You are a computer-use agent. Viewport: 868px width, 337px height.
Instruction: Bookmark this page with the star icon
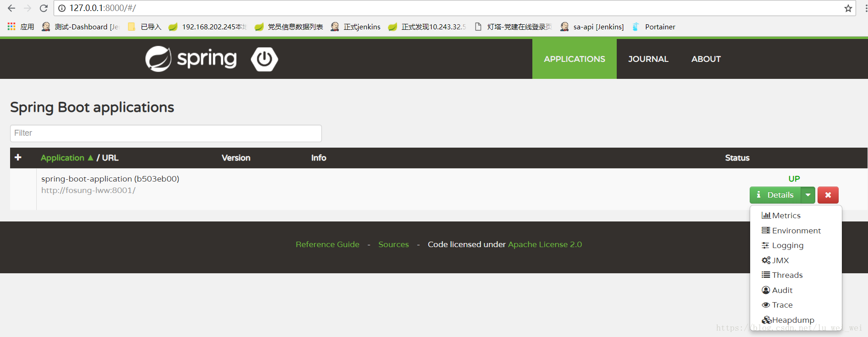pyautogui.click(x=848, y=8)
